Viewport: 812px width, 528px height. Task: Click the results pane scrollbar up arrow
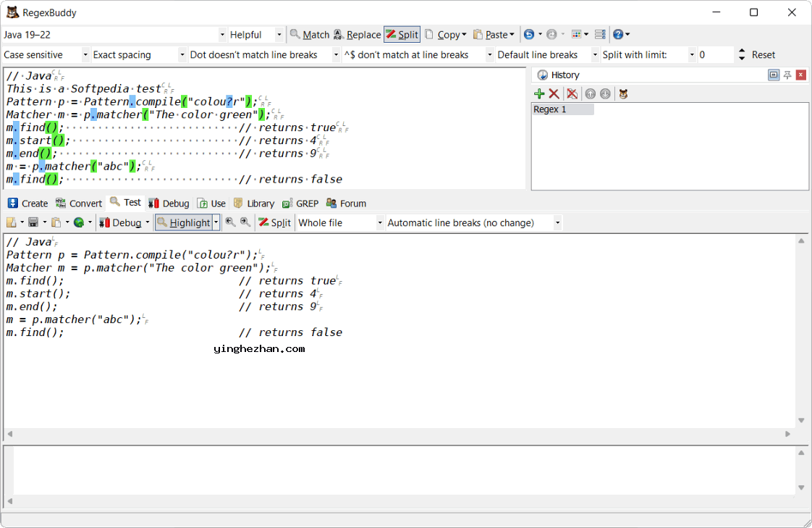coord(801,453)
